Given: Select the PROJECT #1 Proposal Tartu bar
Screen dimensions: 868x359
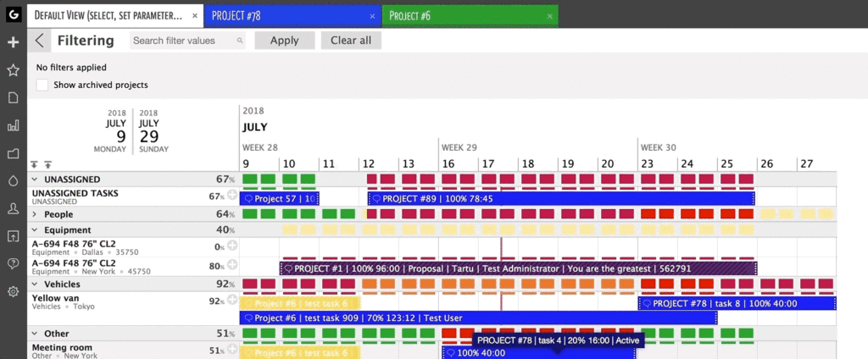Looking at the screenshot, I should [518, 269].
